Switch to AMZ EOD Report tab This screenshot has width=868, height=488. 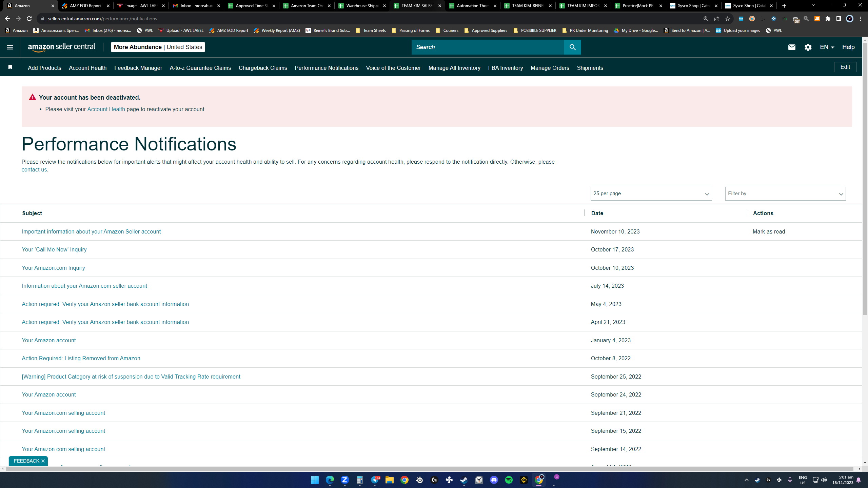pyautogui.click(x=85, y=6)
